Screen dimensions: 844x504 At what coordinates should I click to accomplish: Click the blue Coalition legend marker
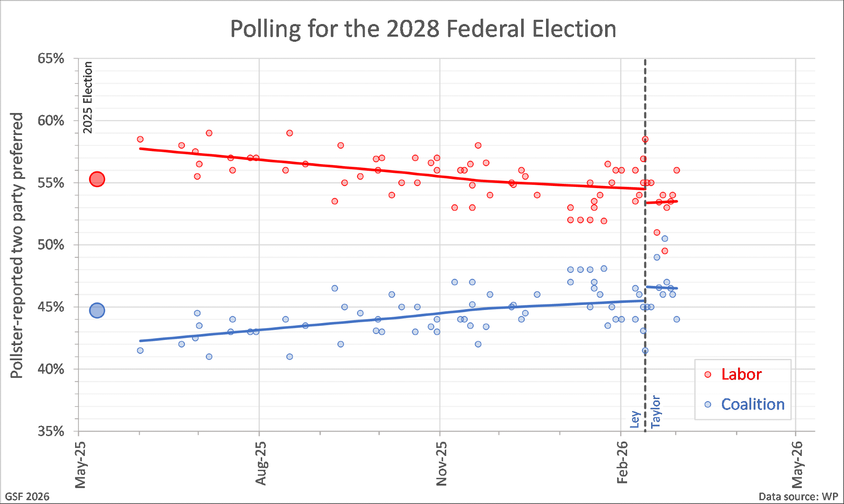(x=708, y=404)
